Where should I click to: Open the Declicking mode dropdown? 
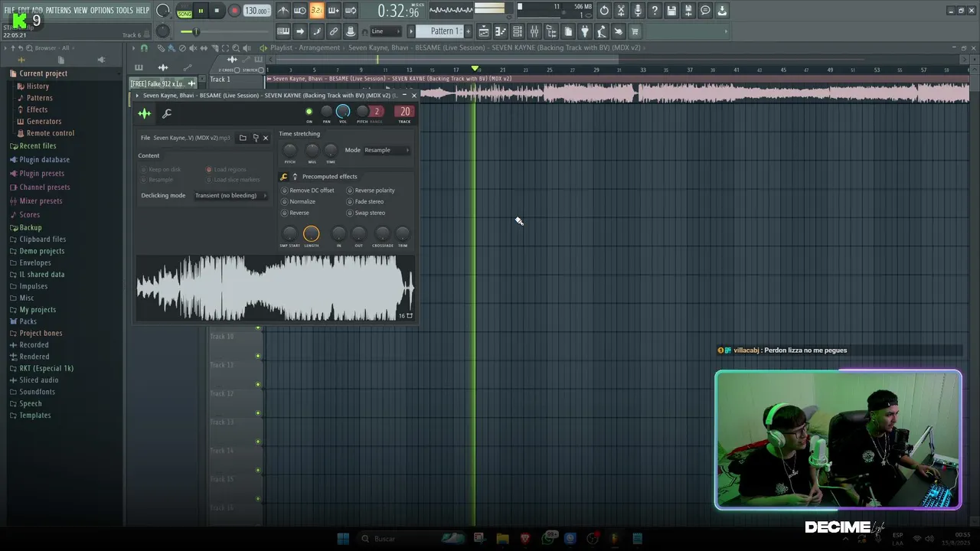[230, 195]
